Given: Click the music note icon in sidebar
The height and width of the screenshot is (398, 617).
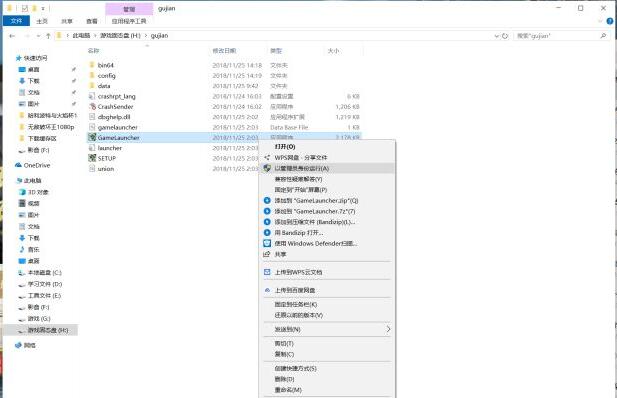Looking at the screenshot, I should [x=22, y=250].
